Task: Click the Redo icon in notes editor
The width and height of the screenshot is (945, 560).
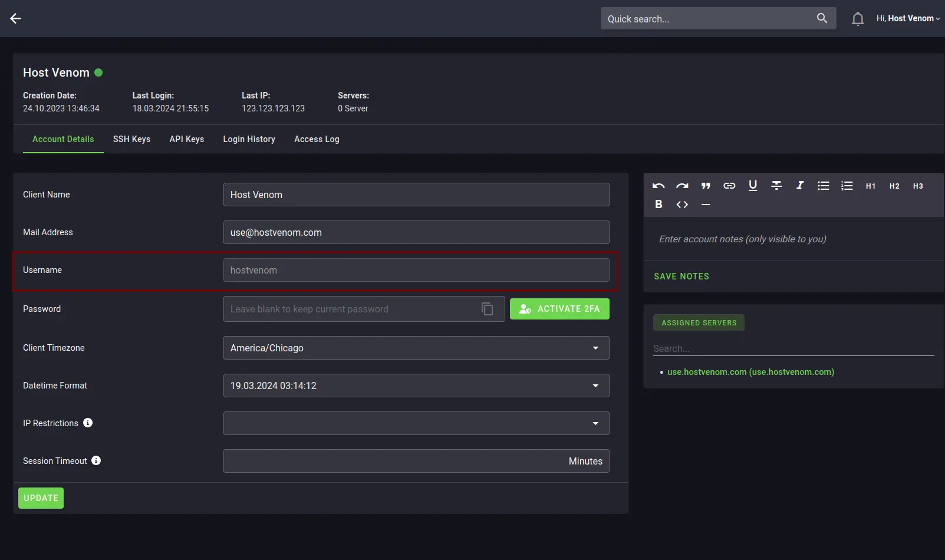Action: click(x=682, y=185)
